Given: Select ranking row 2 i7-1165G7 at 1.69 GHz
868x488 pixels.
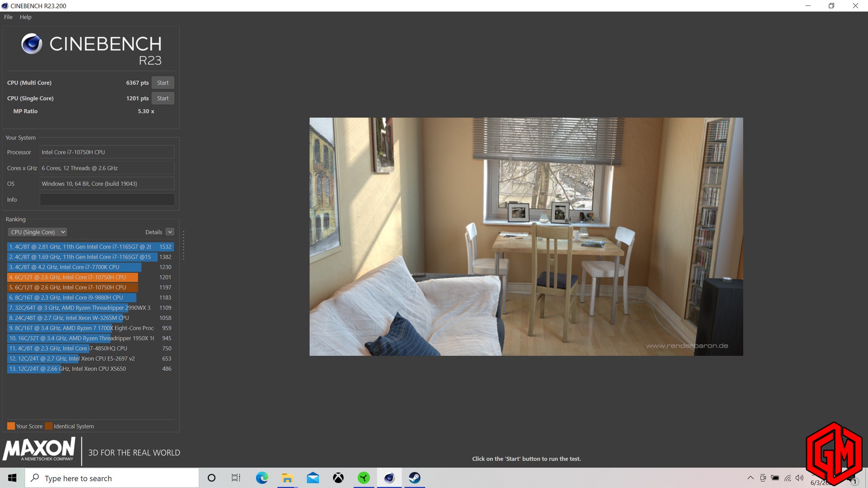Looking at the screenshot, I should point(90,257).
